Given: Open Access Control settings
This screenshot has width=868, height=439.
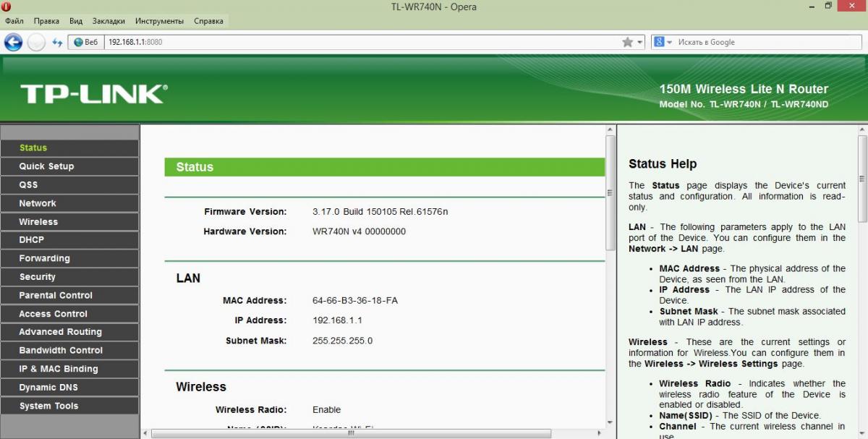Looking at the screenshot, I should point(69,313).
